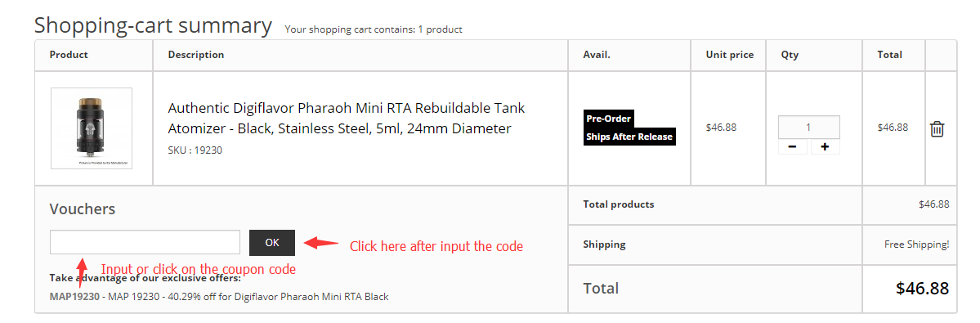Select the Description column header
This screenshot has height=323, width=980.
click(x=195, y=54)
